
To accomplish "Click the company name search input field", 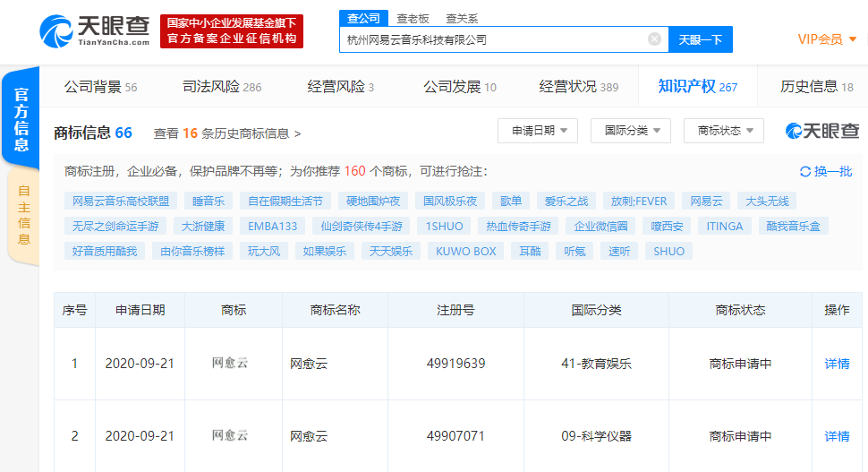I will 490,39.
